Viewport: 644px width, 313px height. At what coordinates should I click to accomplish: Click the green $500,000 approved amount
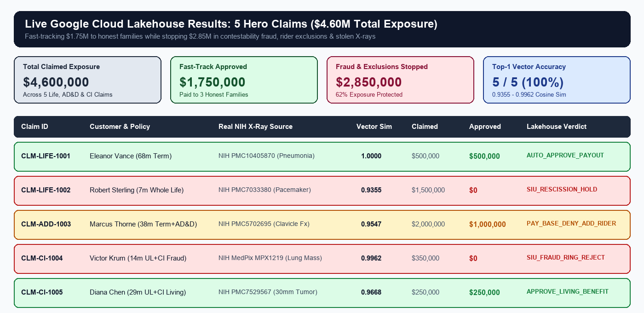484,156
